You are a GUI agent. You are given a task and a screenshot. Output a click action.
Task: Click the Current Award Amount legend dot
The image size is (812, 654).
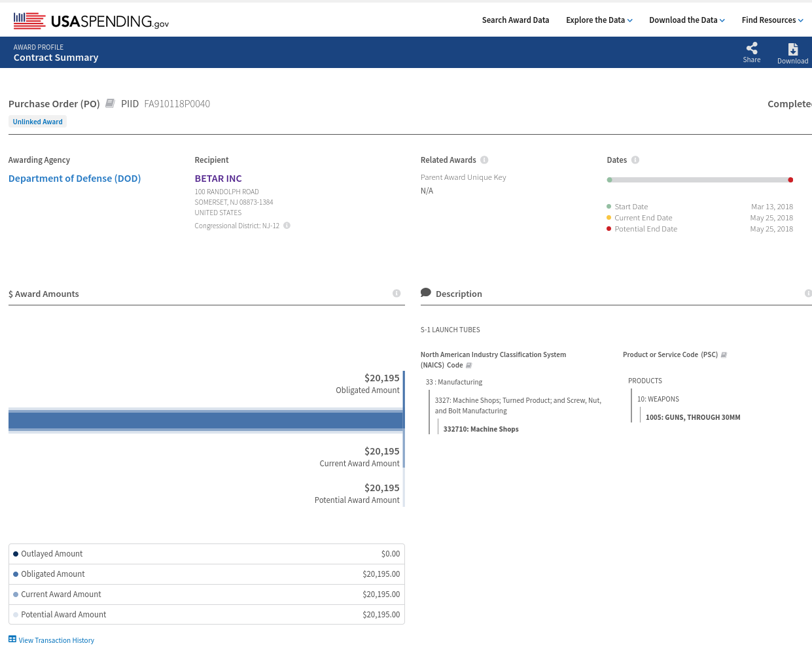(16, 594)
